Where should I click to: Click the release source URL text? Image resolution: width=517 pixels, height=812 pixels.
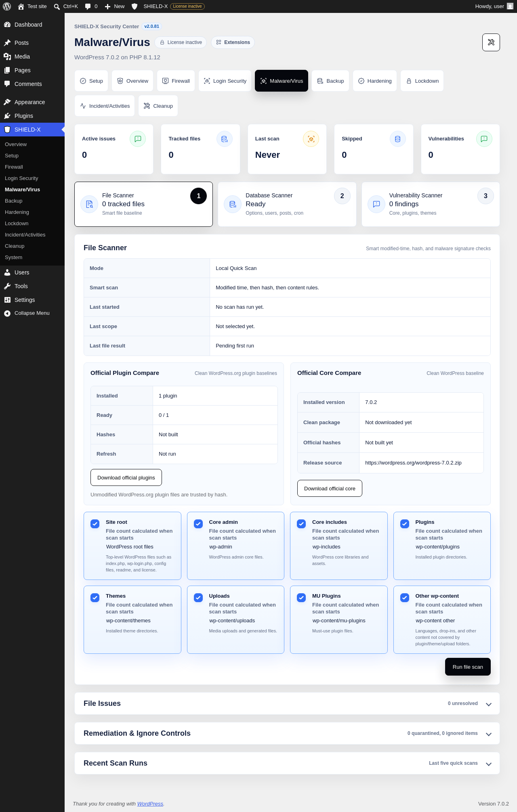(413, 463)
